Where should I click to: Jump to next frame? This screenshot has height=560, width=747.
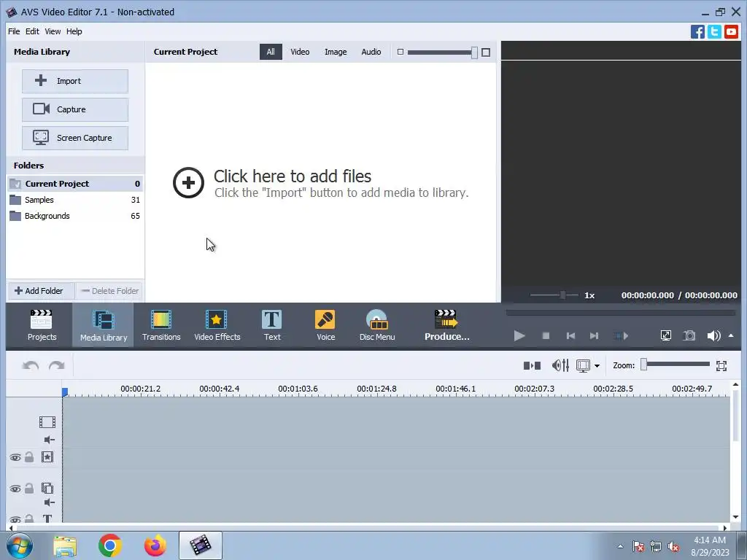click(x=594, y=335)
